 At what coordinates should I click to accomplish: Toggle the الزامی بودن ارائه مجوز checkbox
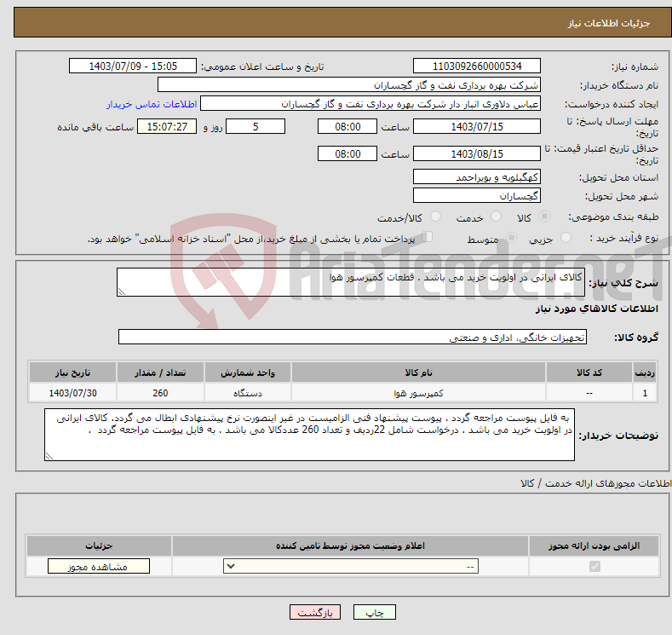(x=594, y=567)
